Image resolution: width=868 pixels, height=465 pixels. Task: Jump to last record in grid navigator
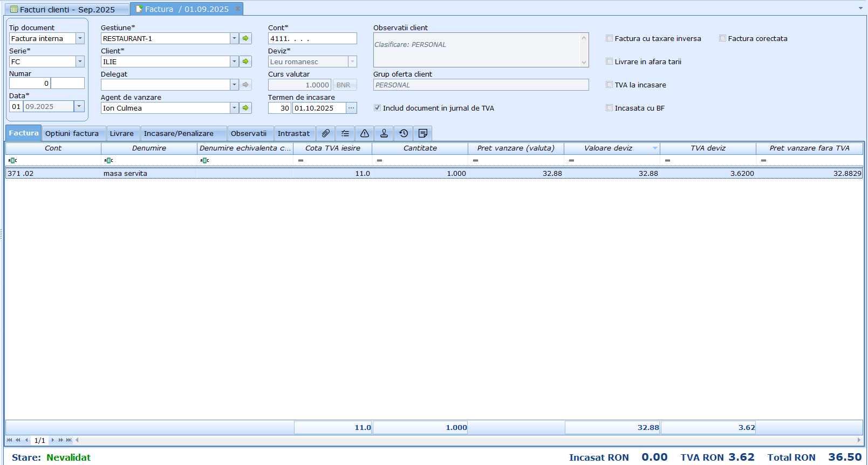[x=69, y=440]
